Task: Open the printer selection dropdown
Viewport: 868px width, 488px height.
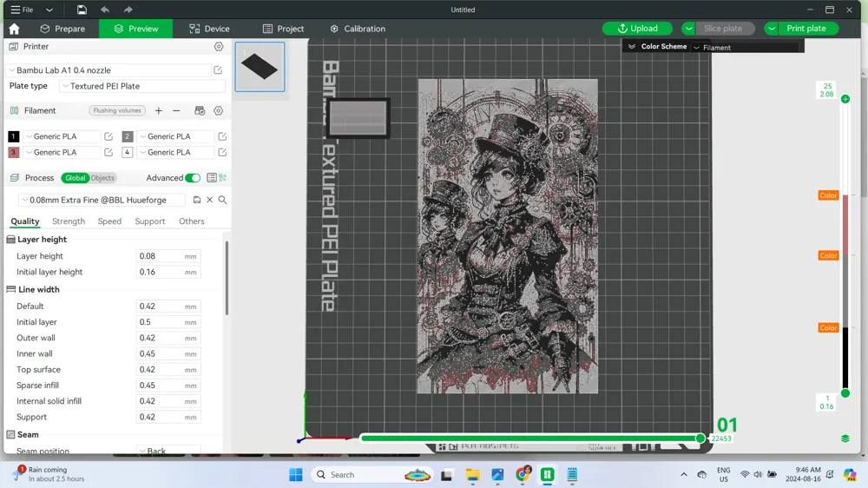Action: pyautogui.click(x=109, y=70)
